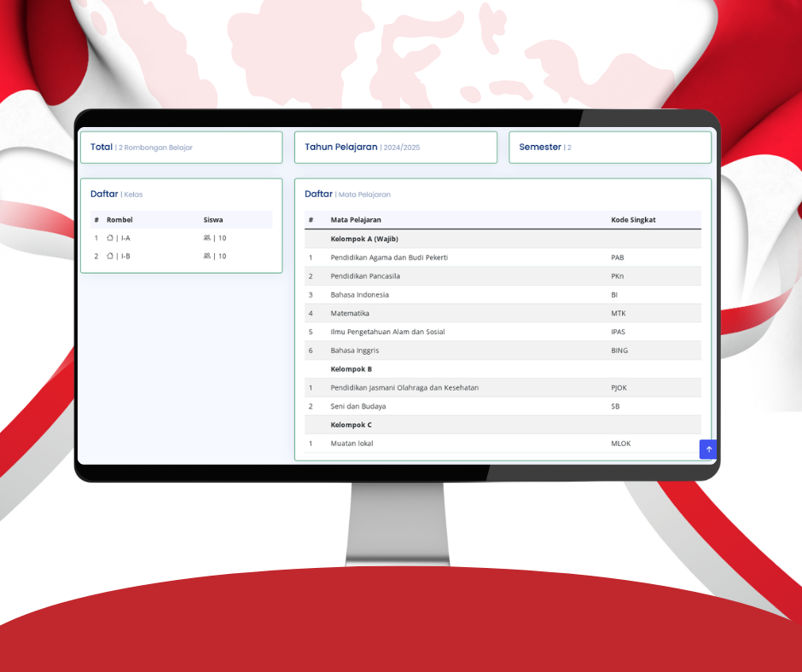Click the scroll-to-top arrow button
The height and width of the screenshot is (672, 802).
pyautogui.click(x=708, y=449)
